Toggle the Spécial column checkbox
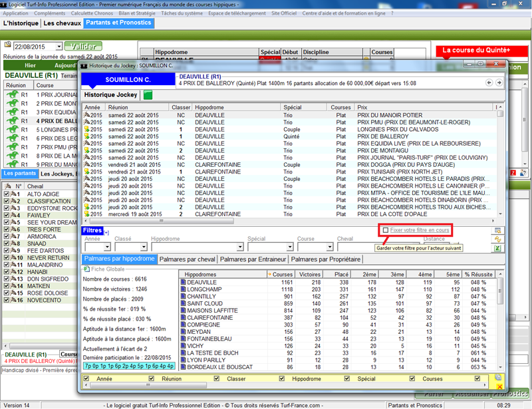The image size is (532, 409). pos(346,378)
